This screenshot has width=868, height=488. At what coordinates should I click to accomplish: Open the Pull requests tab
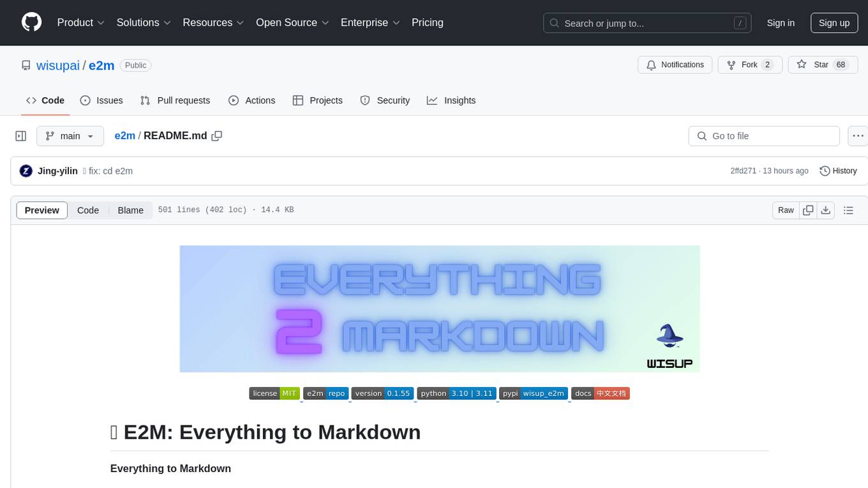[x=175, y=100]
